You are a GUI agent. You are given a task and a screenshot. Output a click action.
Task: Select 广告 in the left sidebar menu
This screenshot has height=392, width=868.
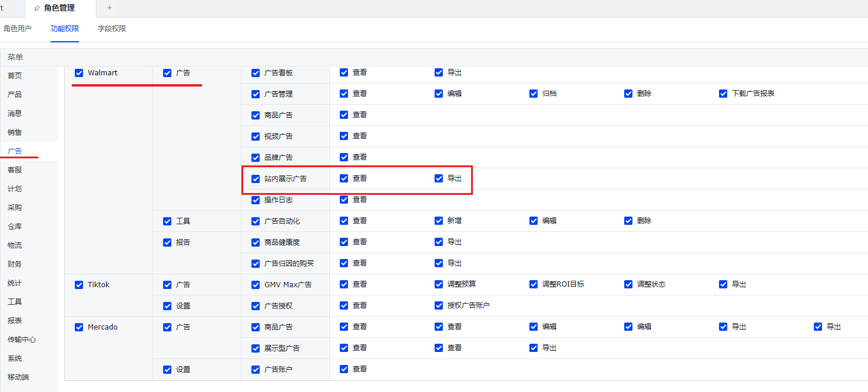pyautogui.click(x=15, y=151)
